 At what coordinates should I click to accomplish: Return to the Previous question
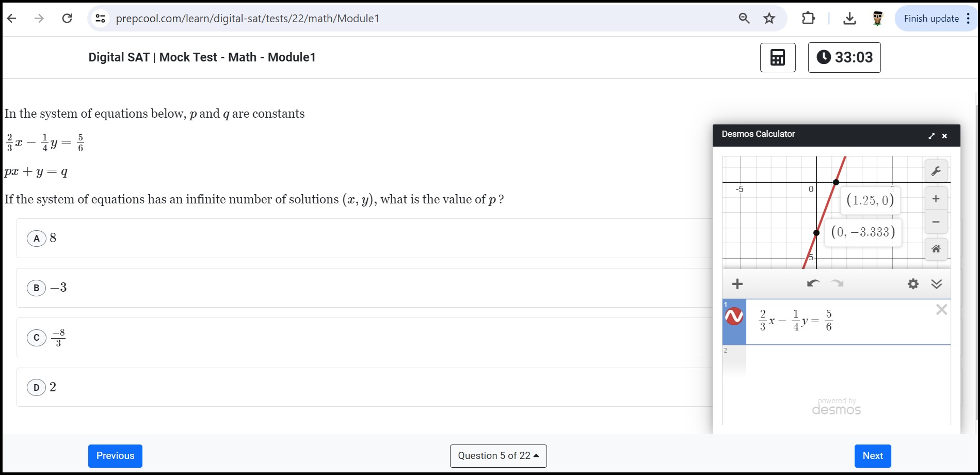click(115, 456)
